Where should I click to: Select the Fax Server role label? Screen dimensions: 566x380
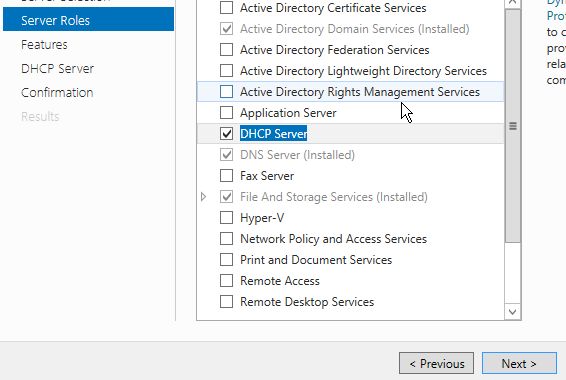click(267, 176)
